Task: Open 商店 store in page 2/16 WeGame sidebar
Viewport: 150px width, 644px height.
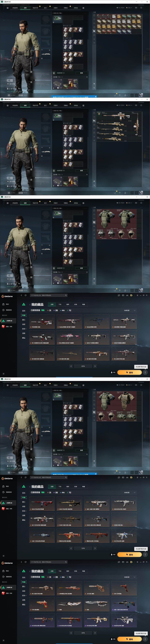Action: (6, 304)
